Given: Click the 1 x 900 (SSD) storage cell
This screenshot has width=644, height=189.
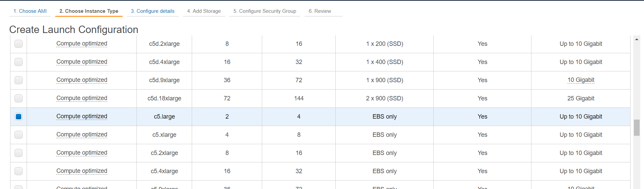Looking at the screenshot, I should pyautogui.click(x=385, y=80).
